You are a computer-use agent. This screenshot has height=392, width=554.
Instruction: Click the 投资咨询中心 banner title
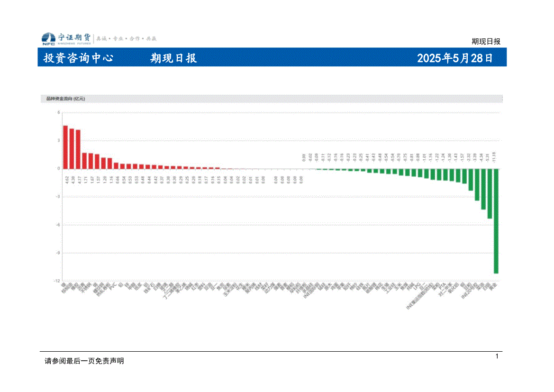pyautogui.click(x=78, y=58)
